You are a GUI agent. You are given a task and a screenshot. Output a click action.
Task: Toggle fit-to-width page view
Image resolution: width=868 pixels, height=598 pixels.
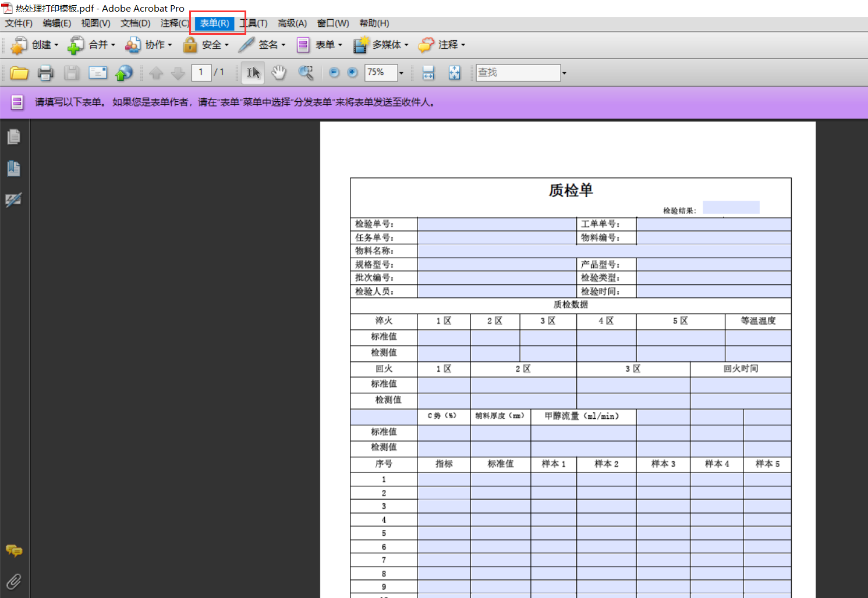point(428,72)
